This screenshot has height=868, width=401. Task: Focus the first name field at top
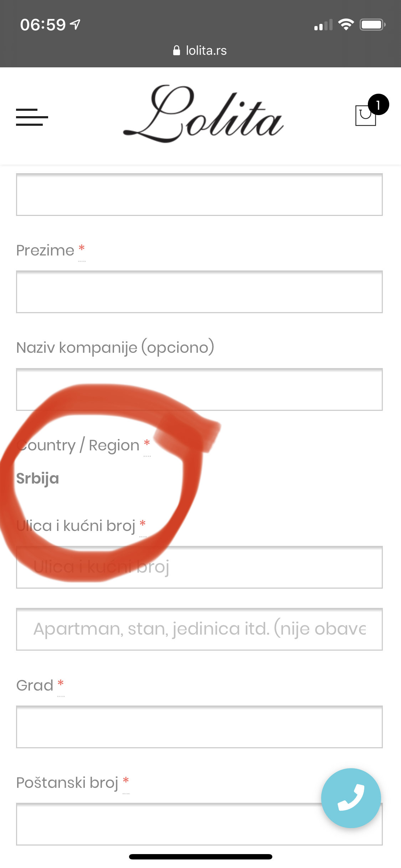click(x=199, y=195)
